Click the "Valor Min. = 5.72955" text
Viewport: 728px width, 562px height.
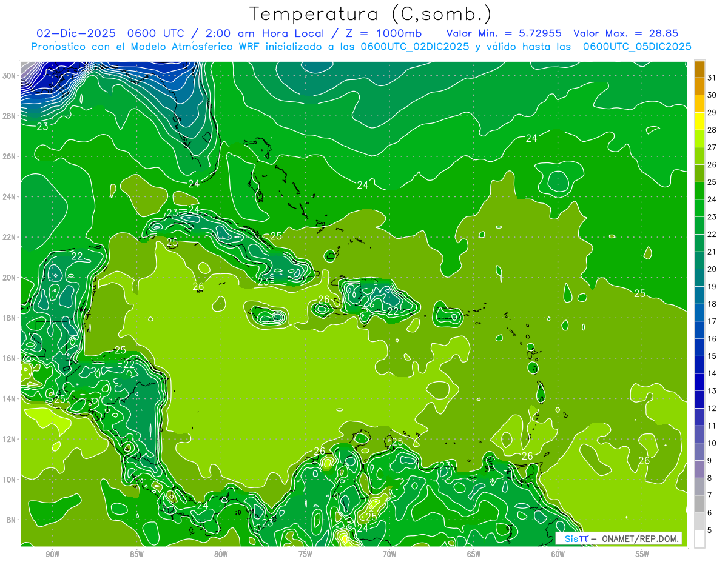point(504,33)
